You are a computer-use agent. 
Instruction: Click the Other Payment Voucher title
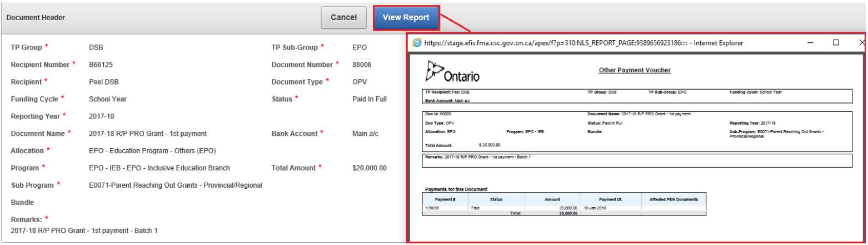pos(634,70)
